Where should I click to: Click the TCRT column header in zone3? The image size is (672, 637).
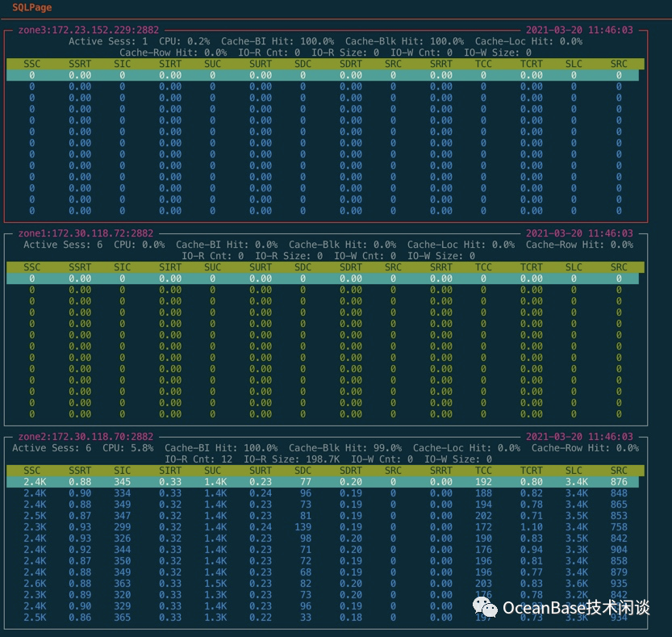pyautogui.click(x=532, y=64)
